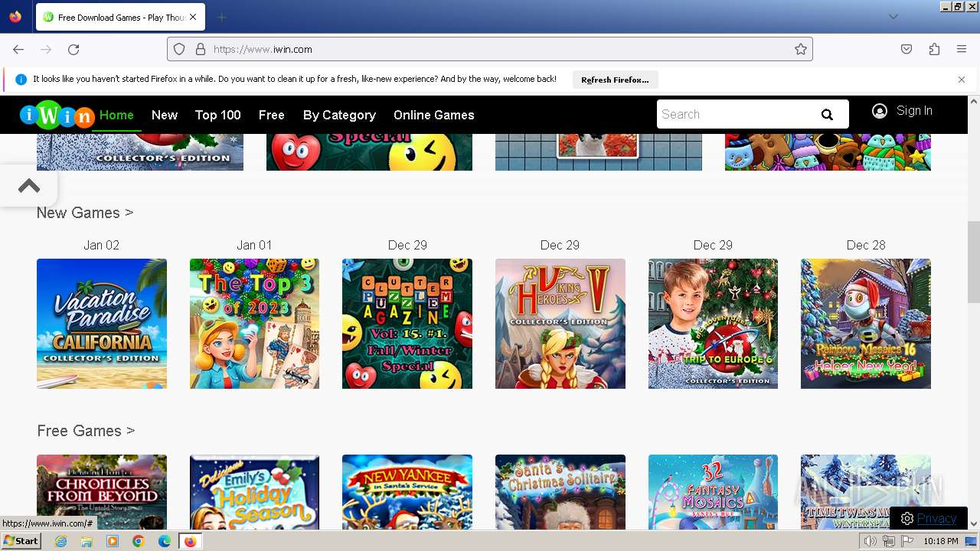Click the search magnifier icon
980x551 pixels.
827,115
